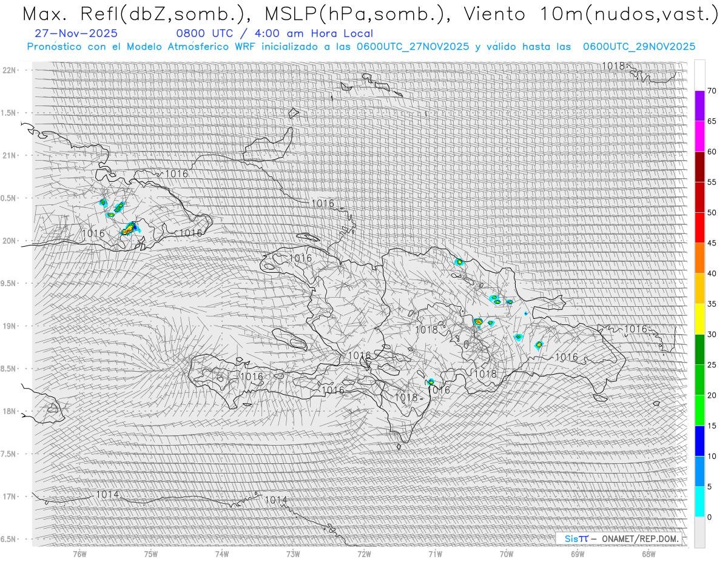Click the purple 65–70 dBZ color bar segment

pos(699,105)
